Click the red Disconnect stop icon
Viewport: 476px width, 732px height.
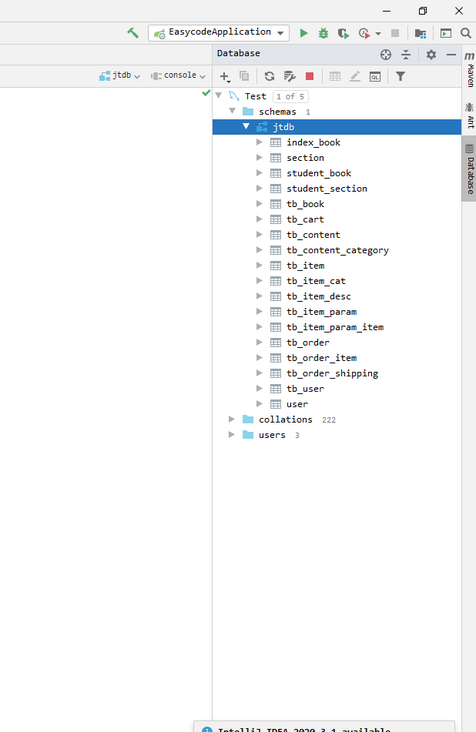(x=309, y=76)
